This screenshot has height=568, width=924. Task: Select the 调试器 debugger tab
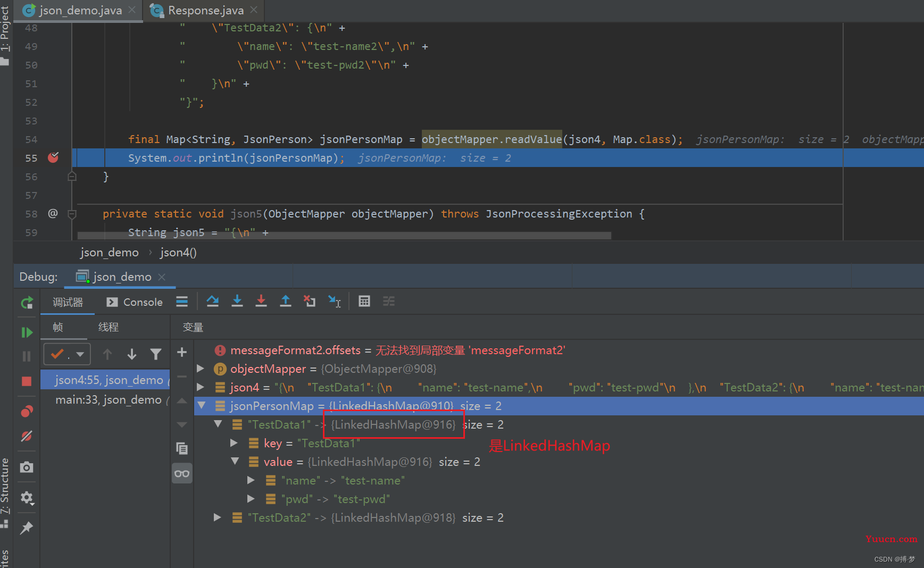tap(68, 302)
